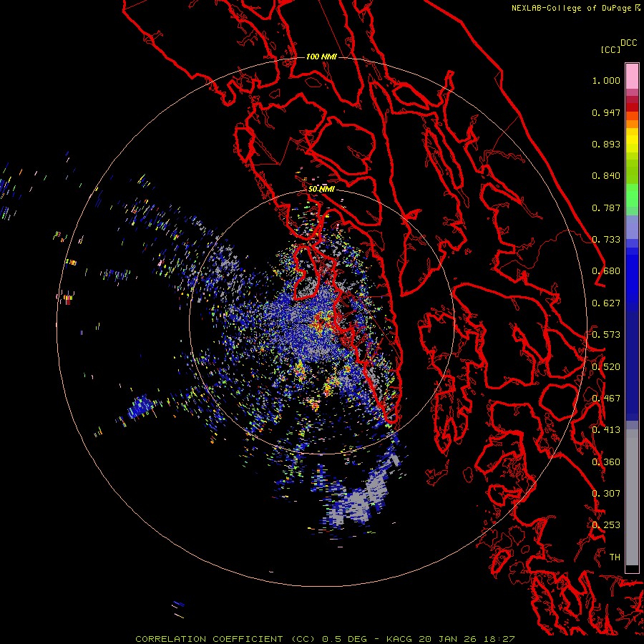Viewport: 644px width, 644px height.
Task: Click the 0.520 scale value
Action: (x=606, y=367)
